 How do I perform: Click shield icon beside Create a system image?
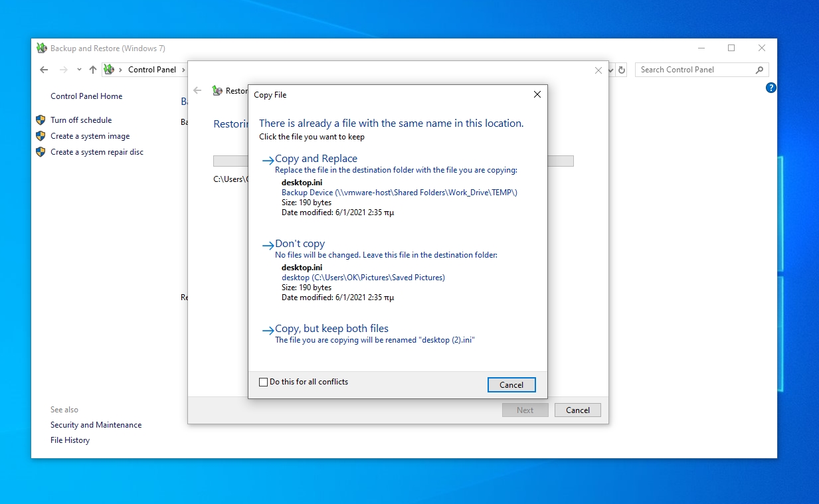click(x=41, y=136)
